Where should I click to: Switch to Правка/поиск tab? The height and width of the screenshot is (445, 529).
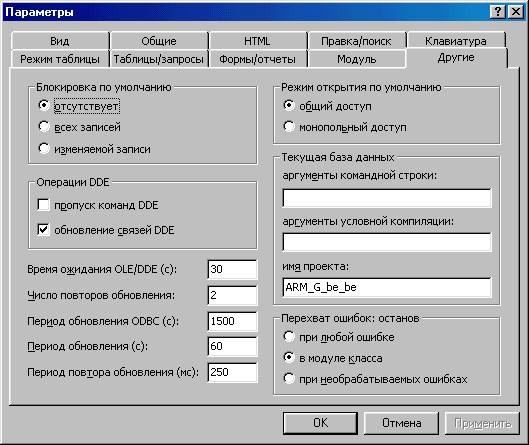pyautogui.click(x=356, y=41)
